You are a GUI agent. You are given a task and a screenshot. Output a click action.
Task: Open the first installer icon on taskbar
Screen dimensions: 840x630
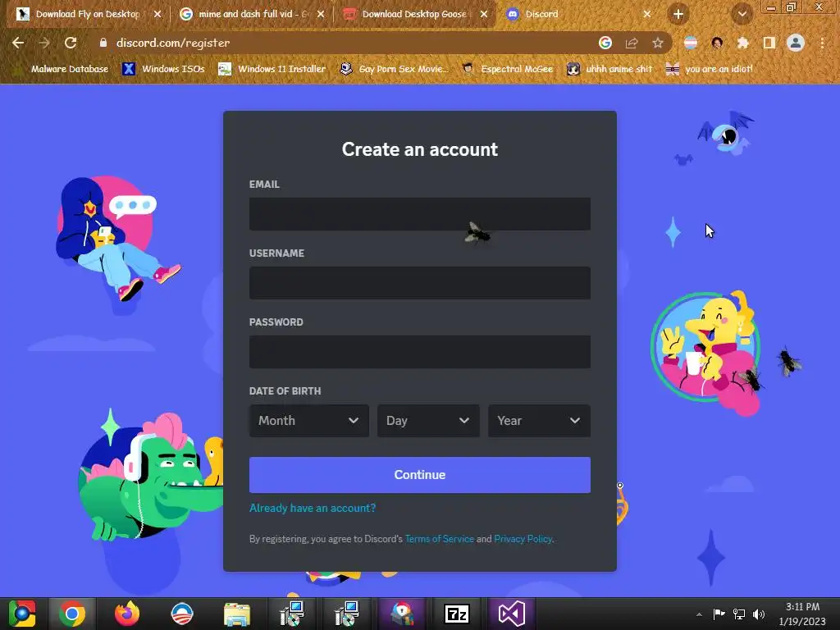(292, 614)
